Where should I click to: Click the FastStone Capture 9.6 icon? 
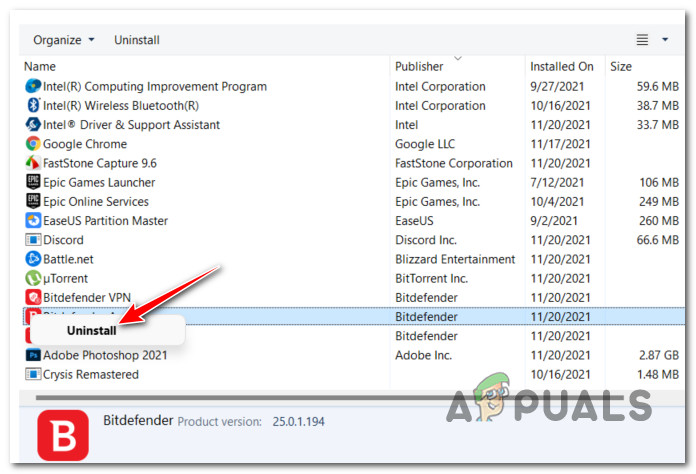point(33,163)
